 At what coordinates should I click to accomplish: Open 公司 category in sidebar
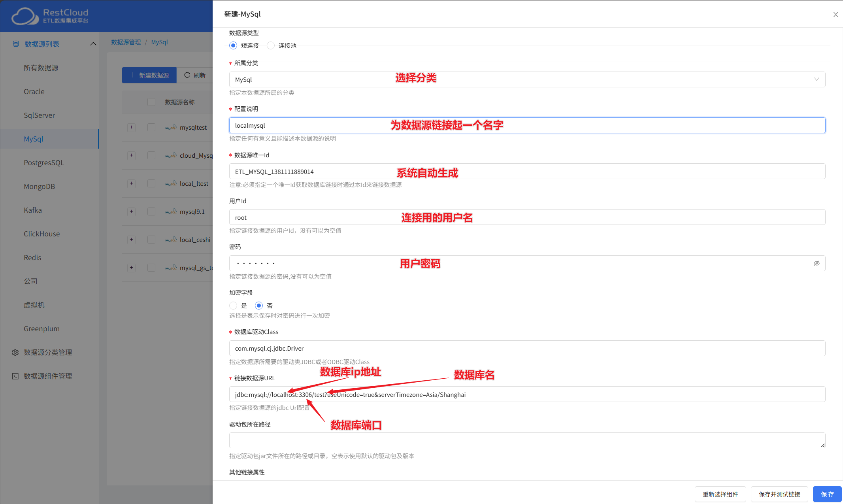pyautogui.click(x=31, y=281)
